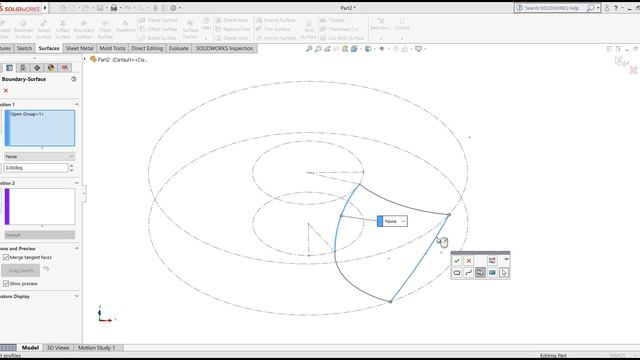Image resolution: width=640 pixels, height=360 pixels.
Task: Click the Direction 2 purple selection box
Action: (40, 206)
